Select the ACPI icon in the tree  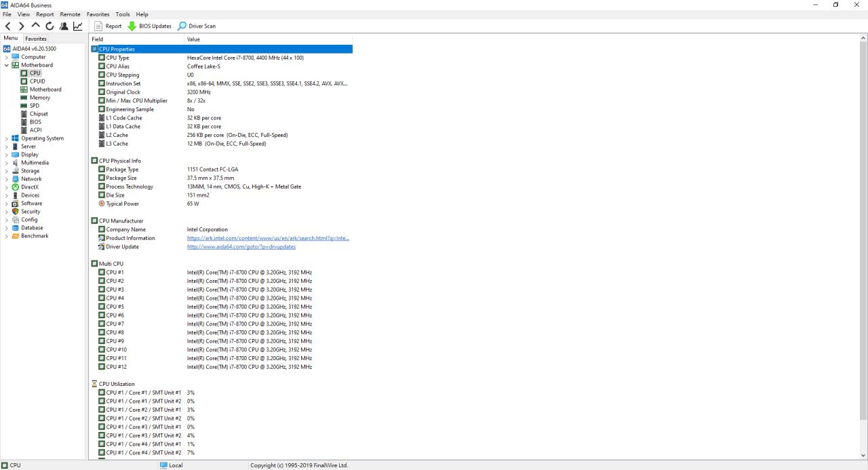click(24, 130)
